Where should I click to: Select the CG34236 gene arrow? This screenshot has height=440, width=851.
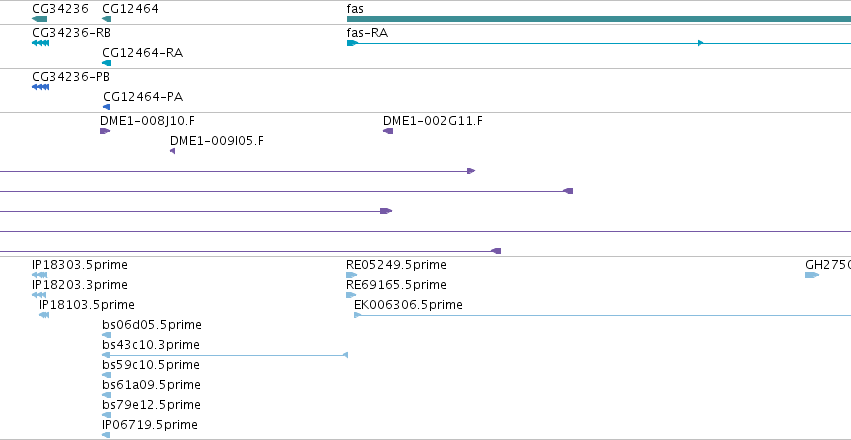pyautogui.click(x=40, y=19)
